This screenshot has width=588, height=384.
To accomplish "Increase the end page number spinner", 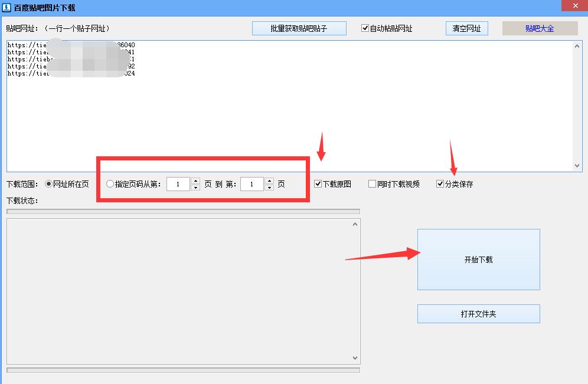I will (x=269, y=181).
